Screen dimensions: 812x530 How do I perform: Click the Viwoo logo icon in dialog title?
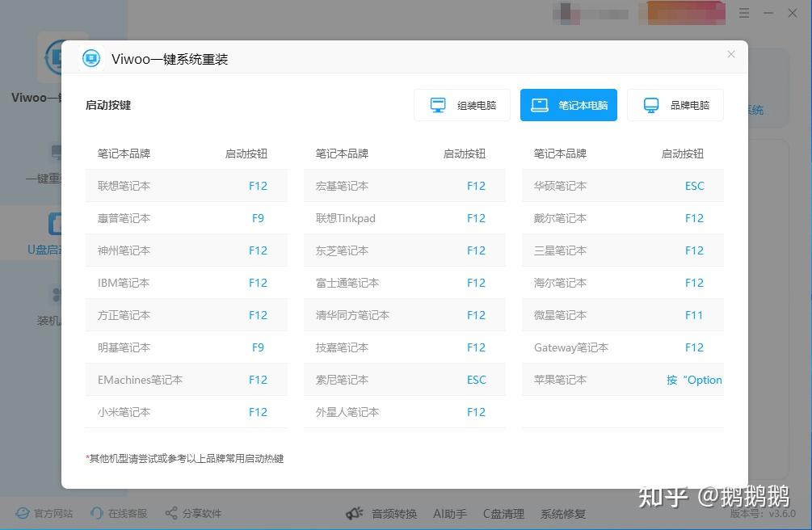point(91,58)
